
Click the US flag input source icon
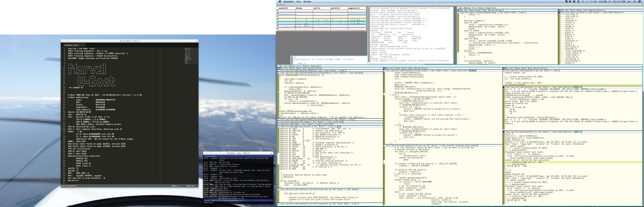pos(610,1)
